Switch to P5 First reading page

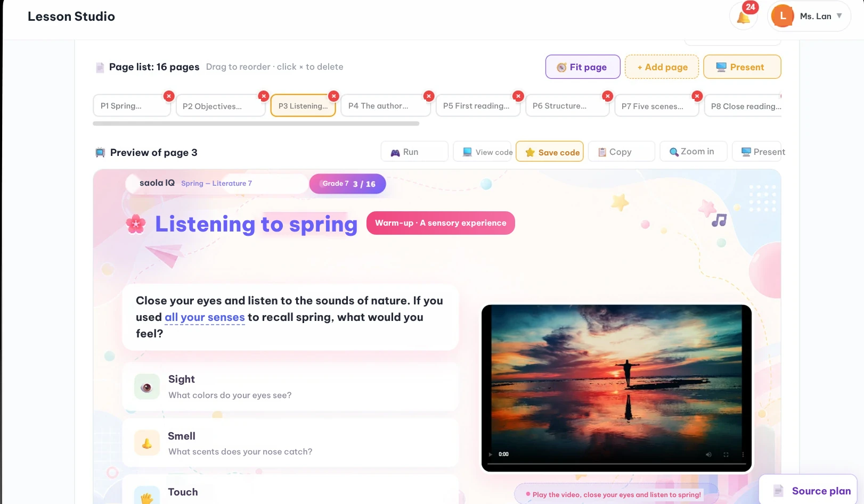pyautogui.click(x=478, y=106)
